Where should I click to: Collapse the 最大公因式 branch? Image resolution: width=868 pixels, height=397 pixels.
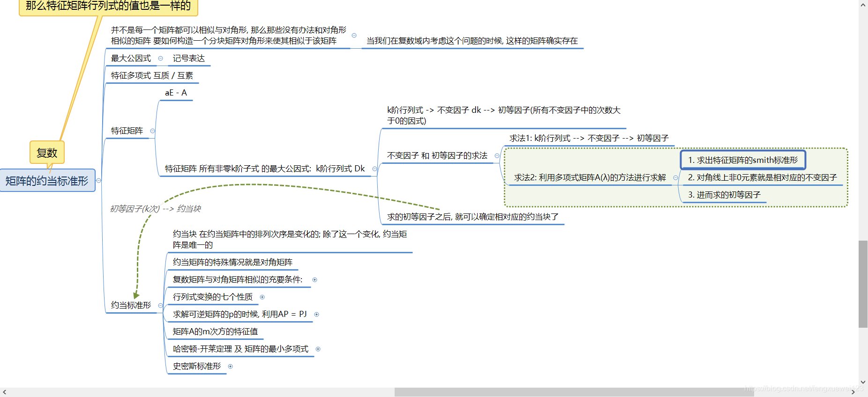click(x=161, y=59)
